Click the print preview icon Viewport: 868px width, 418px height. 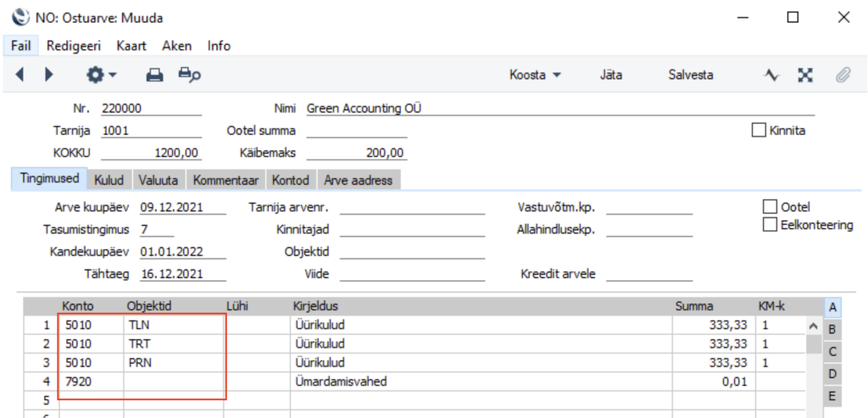[188, 75]
